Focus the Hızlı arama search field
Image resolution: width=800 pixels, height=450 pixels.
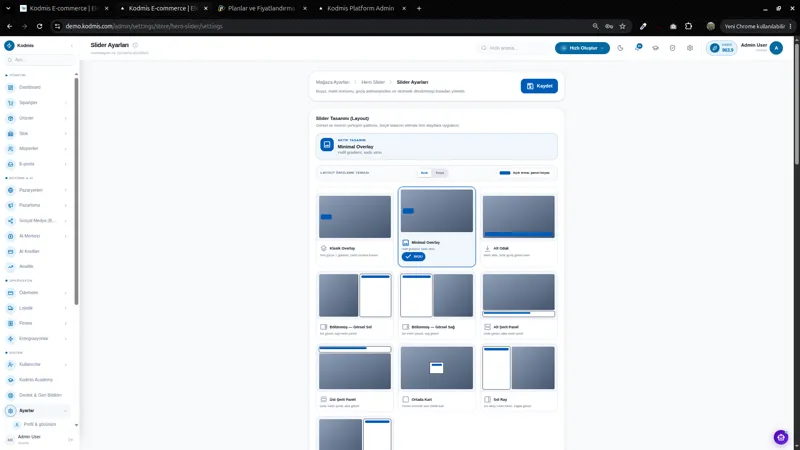coord(514,48)
